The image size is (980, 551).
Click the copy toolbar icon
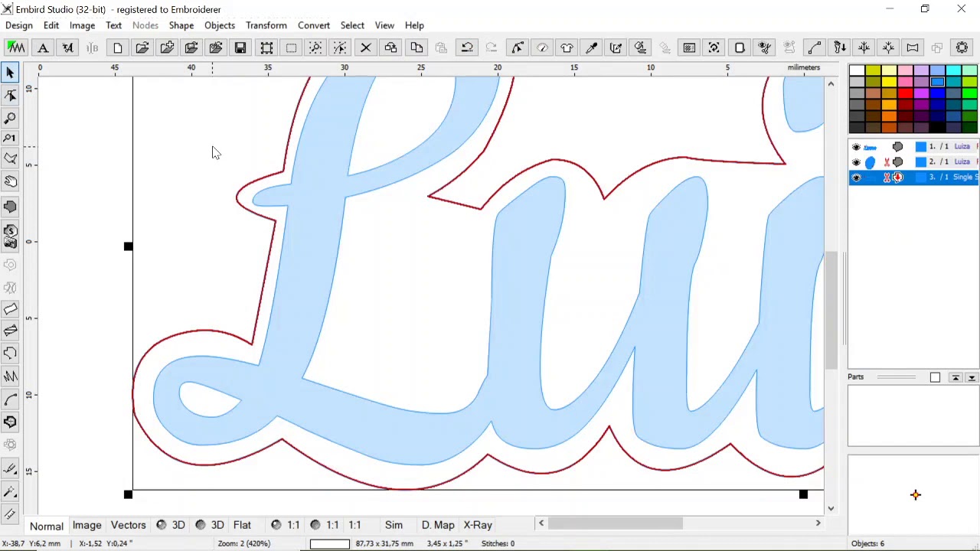(x=416, y=47)
